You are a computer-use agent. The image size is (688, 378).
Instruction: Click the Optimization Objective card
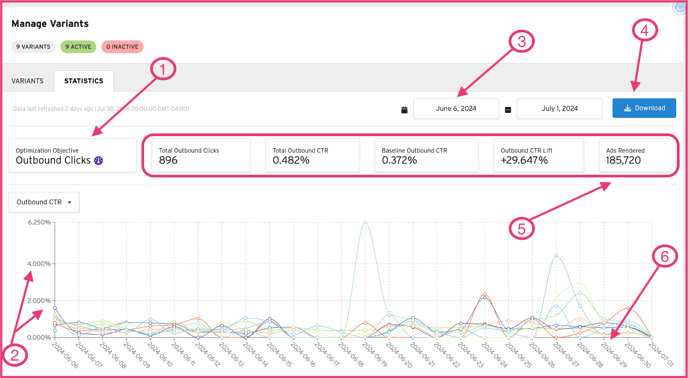point(73,155)
